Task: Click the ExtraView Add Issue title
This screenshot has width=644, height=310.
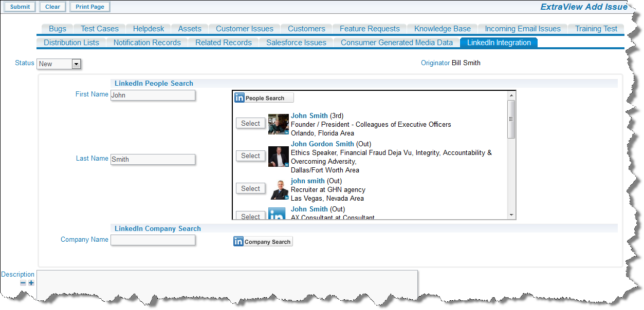Action: pos(584,7)
